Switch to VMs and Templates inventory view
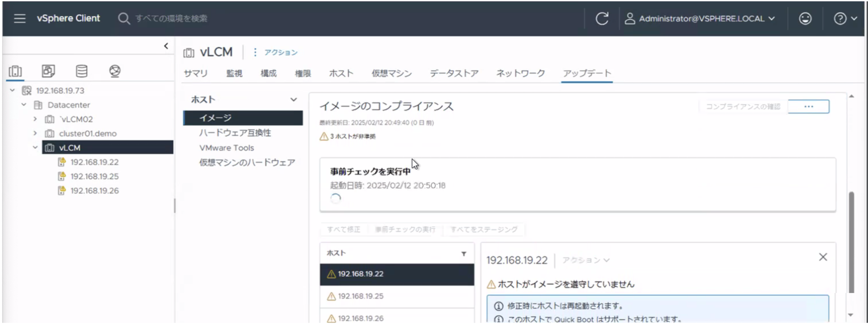This screenshot has width=868, height=324. pos(48,71)
